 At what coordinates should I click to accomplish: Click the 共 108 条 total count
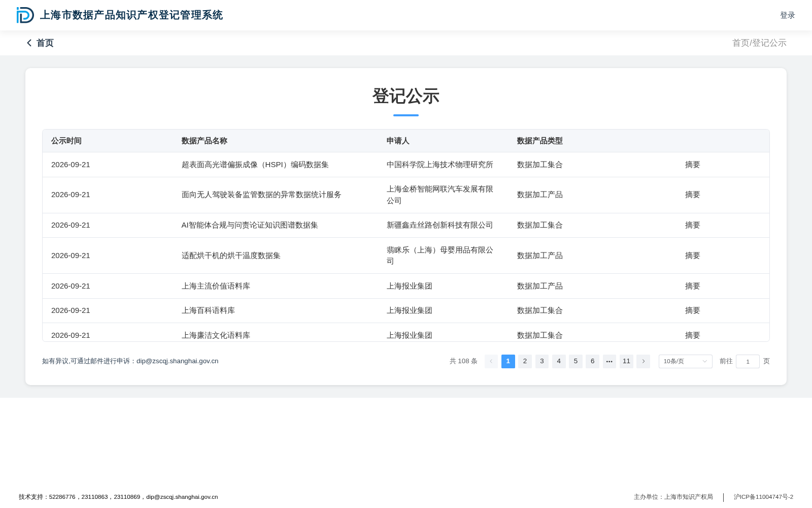463,361
